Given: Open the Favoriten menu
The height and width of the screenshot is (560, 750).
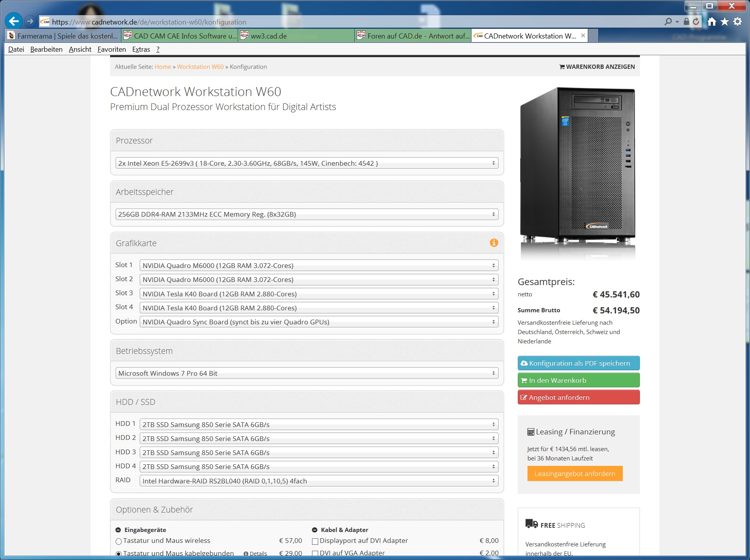Looking at the screenshot, I should [112, 49].
